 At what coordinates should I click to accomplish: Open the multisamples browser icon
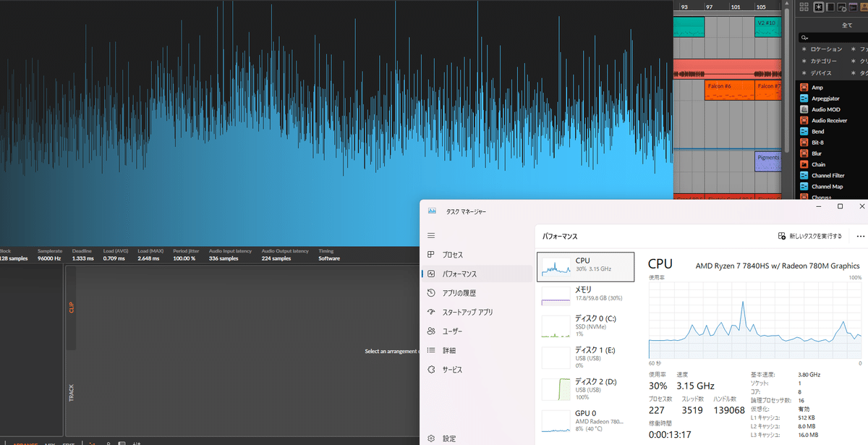(x=842, y=7)
